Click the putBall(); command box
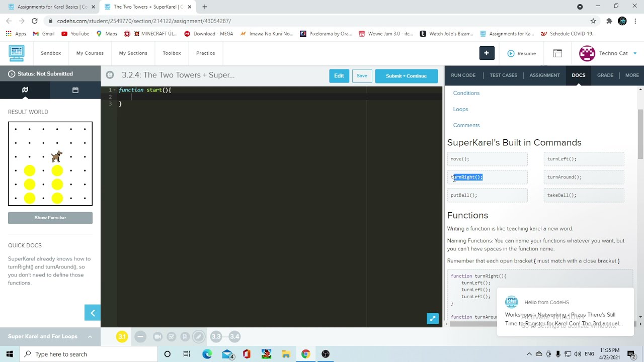The image size is (644, 362). pos(488,195)
